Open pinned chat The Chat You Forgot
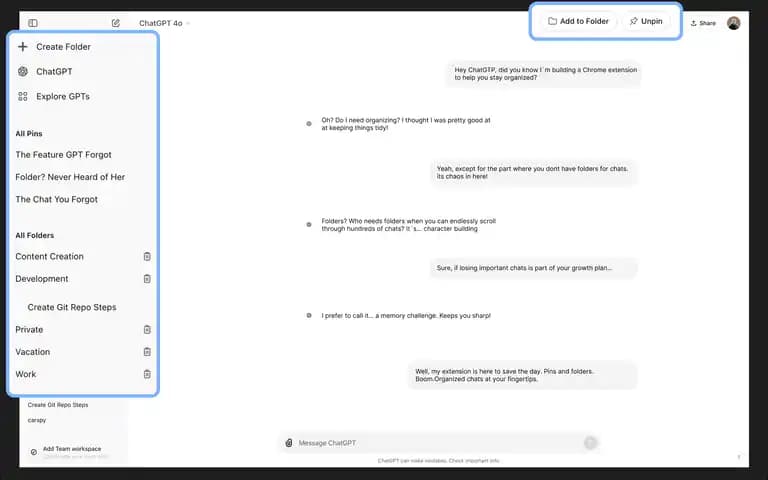This screenshot has width=768, height=480. pyautogui.click(x=56, y=199)
